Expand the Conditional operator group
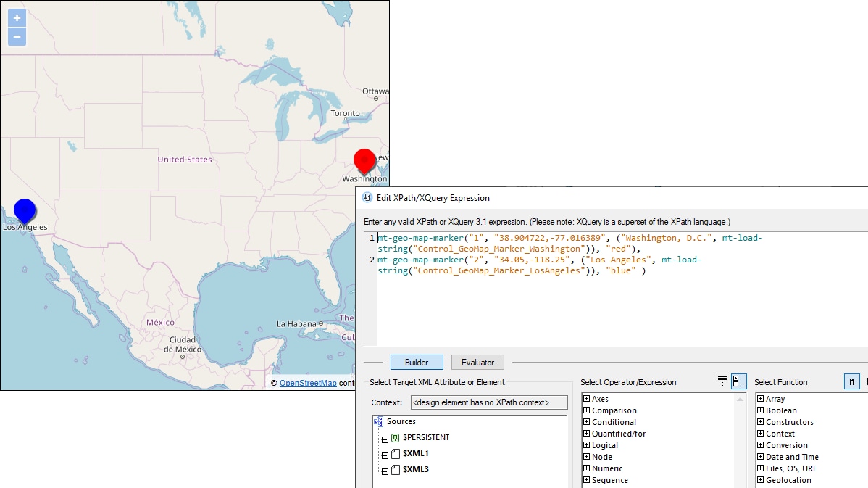 click(586, 423)
